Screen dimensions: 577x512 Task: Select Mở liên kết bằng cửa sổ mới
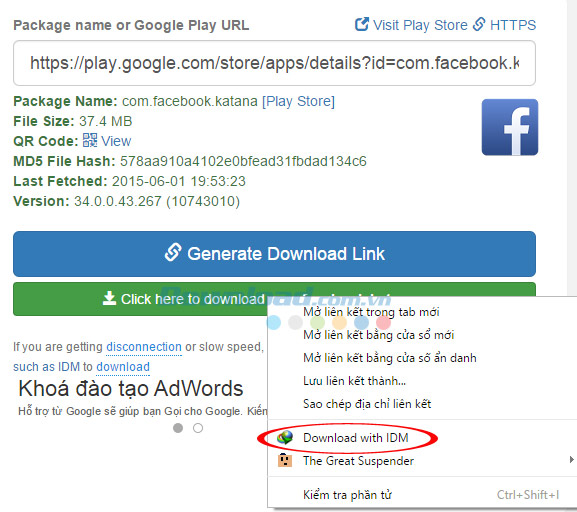point(378,335)
